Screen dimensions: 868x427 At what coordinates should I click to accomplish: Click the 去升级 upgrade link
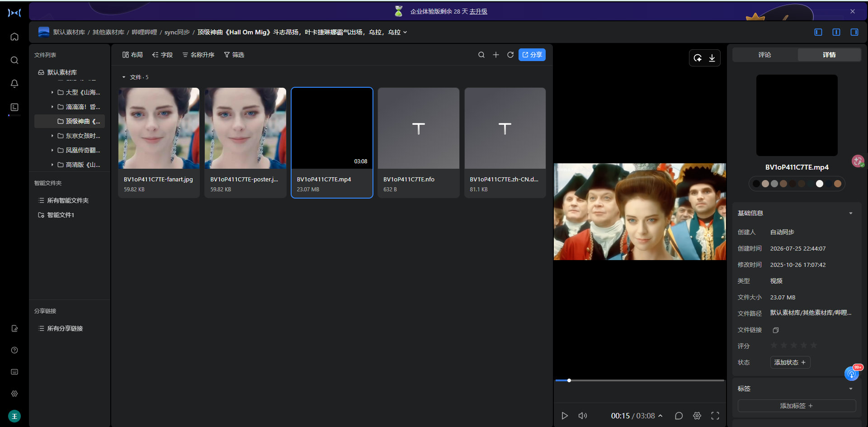click(x=478, y=11)
